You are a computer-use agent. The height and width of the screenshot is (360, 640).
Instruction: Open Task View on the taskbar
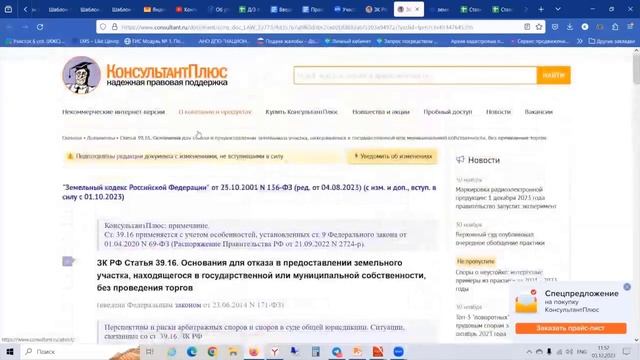coord(149,351)
